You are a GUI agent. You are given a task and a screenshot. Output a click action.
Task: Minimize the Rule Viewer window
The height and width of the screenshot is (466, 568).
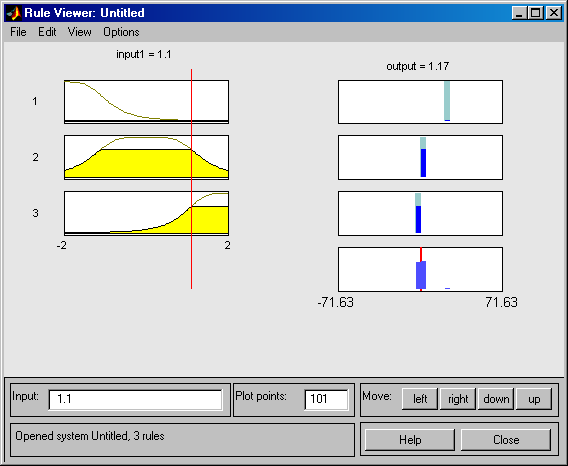click(519, 13)
